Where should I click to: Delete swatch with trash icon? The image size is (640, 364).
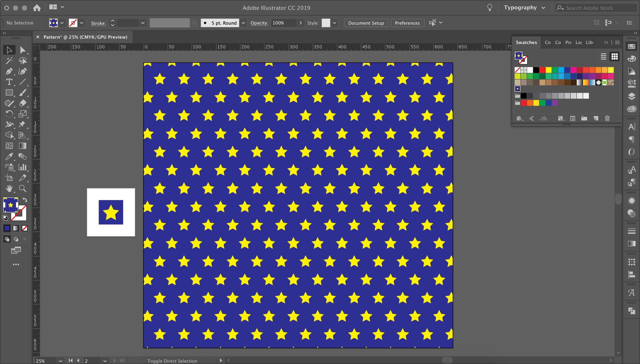(x=607, y=118)
